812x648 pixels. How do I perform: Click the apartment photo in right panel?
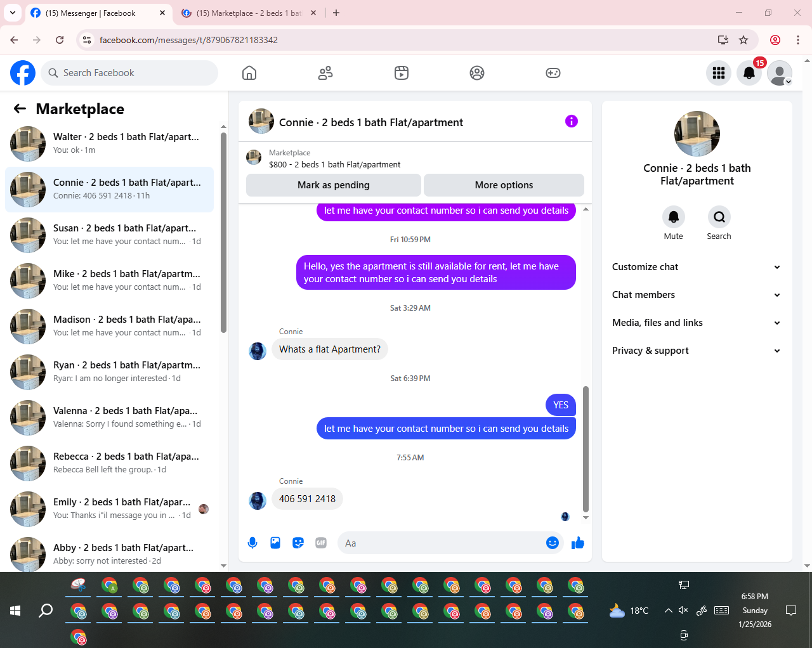pyautogui.click(x=697, y=134)
